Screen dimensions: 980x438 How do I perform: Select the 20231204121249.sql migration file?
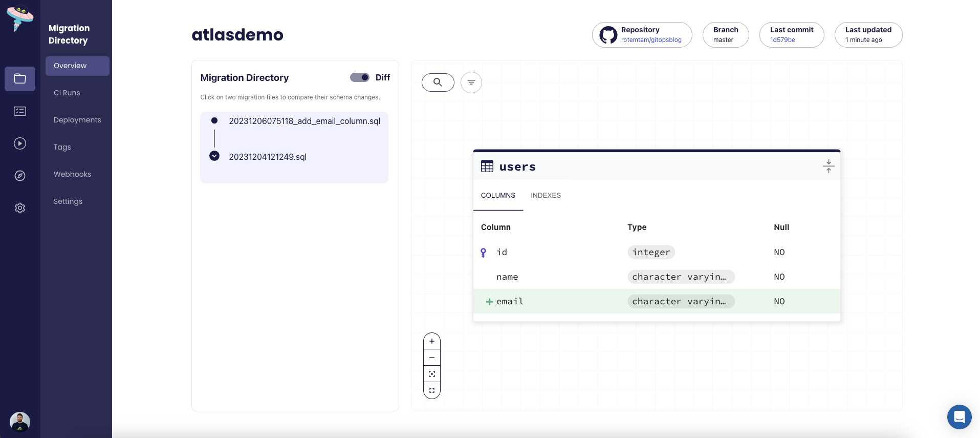268,157
